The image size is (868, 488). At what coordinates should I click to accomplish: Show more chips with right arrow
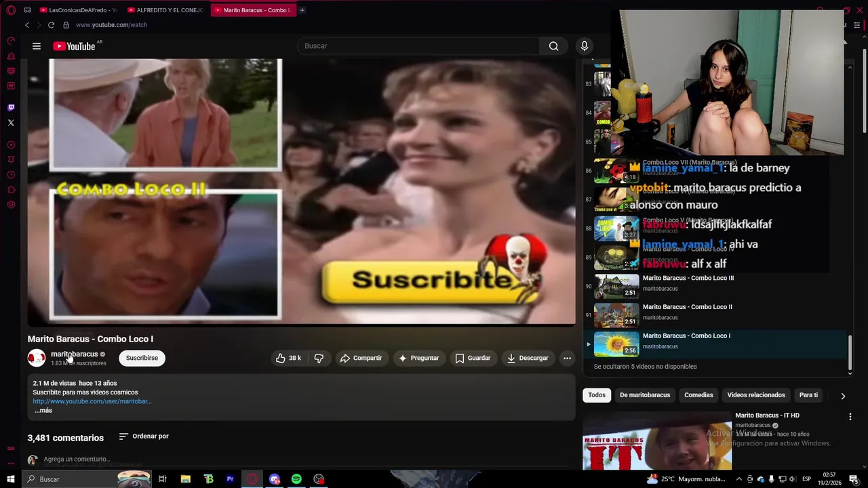(x=843, y=396)
